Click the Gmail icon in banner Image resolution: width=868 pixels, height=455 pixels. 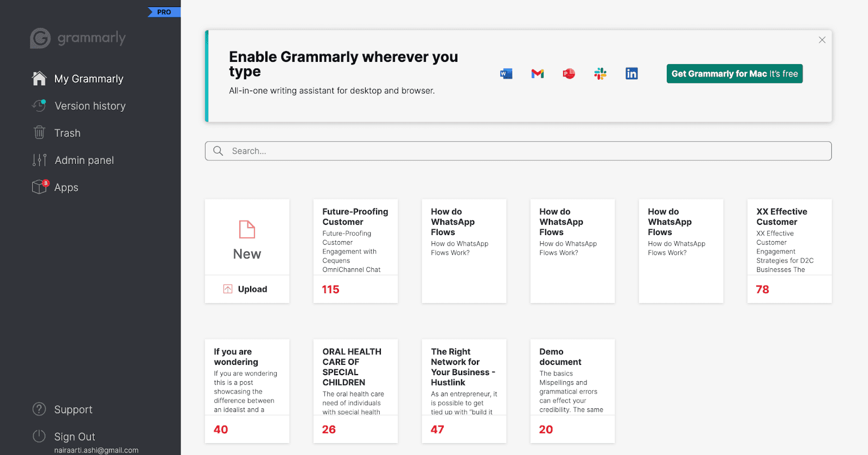pos(538,74)
